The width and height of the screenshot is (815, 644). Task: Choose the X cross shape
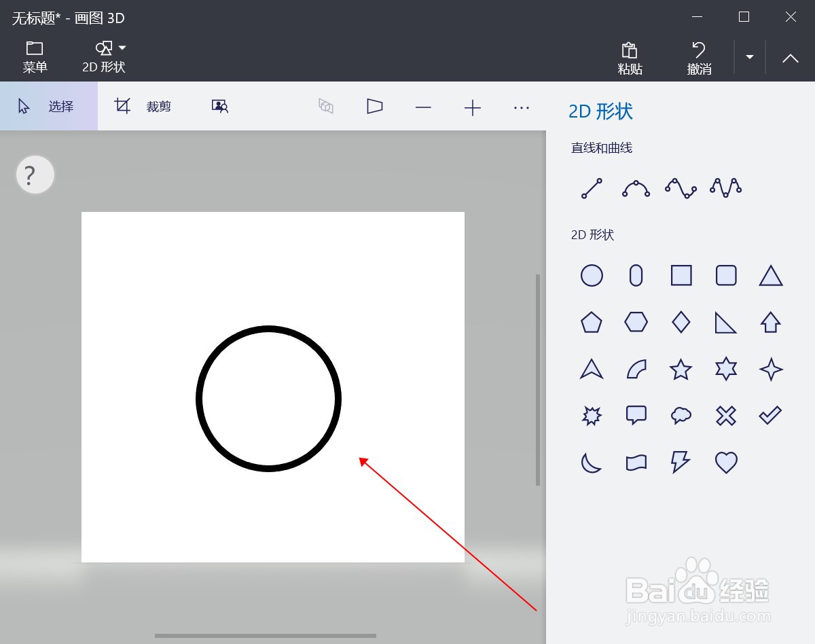click(726, 415)
